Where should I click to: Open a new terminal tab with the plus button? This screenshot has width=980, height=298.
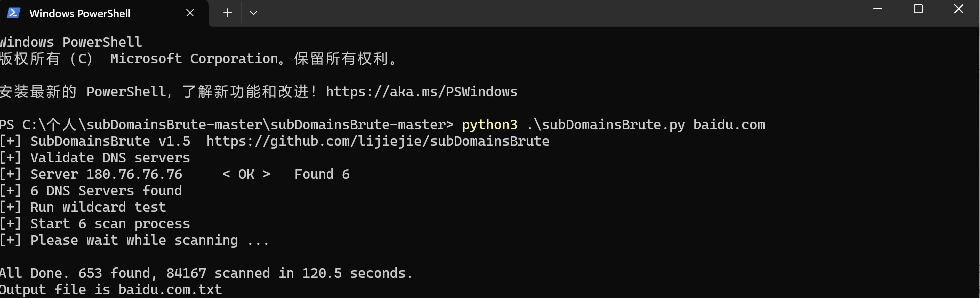point(227,13)
